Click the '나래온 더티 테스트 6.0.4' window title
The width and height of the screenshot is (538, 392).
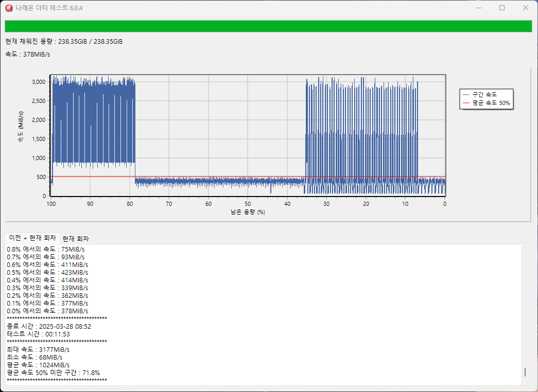pyautogui.click(x=49, y=8)
